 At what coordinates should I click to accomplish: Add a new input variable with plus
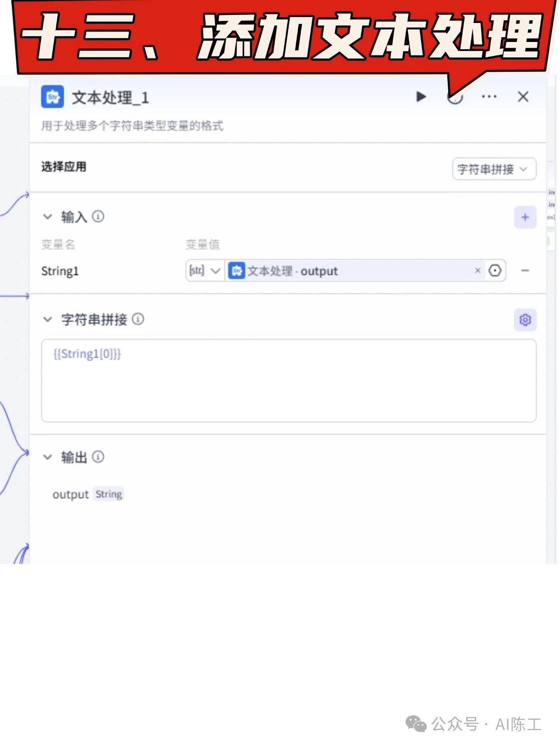click(x=525, y=217)
